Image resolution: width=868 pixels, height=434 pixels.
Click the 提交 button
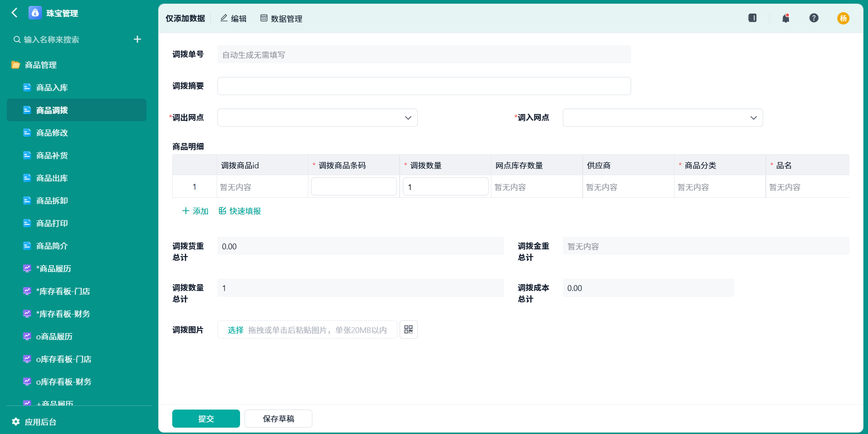coord(206,419)
